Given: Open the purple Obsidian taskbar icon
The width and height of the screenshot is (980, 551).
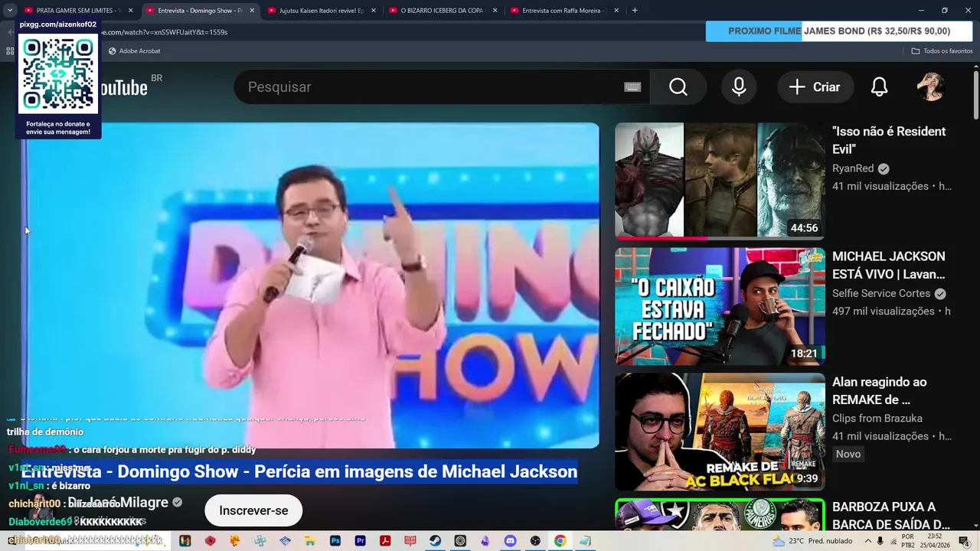Looking at the screenshot, I should [485, 541].
